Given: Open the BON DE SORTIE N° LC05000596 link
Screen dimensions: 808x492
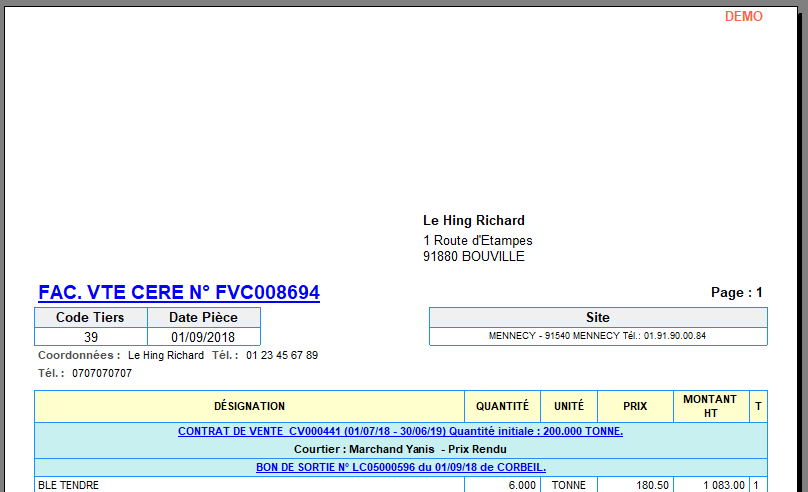Looking at the screenshot, I should (400, 467).
